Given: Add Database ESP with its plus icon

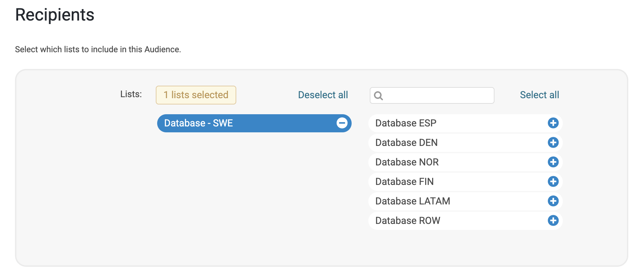Looking at the screenshot, I should coord(553,123).
